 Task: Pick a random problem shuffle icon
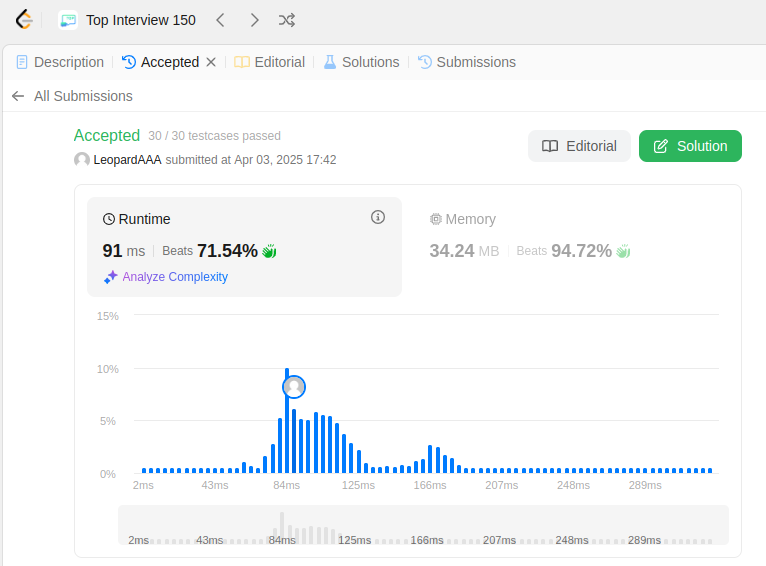(x=287, y=20)
